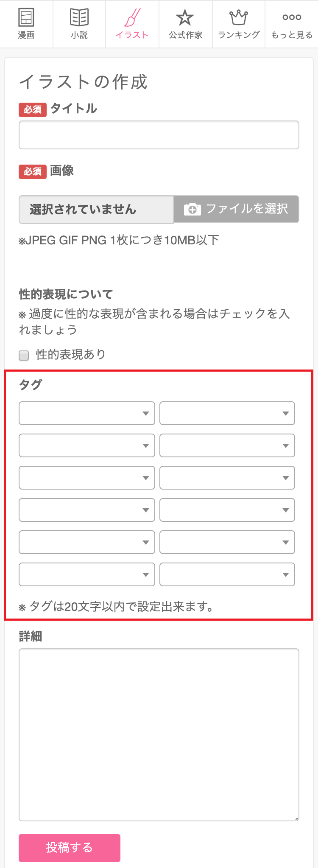Image resolution: width=318 pixels, height=868 pixels.
Task: Focus the タイトル text input field
Action: tap(159, 135)
